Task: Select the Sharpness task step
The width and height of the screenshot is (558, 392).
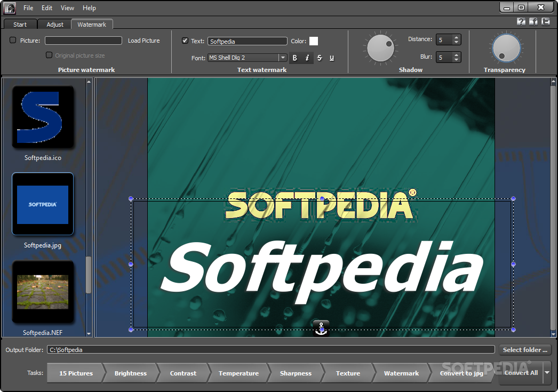Action: pyautogui.click(x=296, y=373)
